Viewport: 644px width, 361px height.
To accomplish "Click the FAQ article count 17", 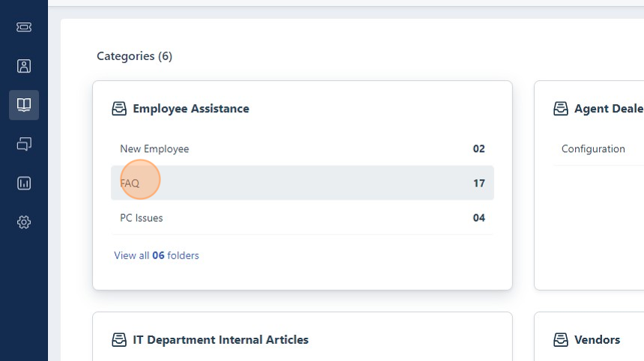I will tap(479, 183).
